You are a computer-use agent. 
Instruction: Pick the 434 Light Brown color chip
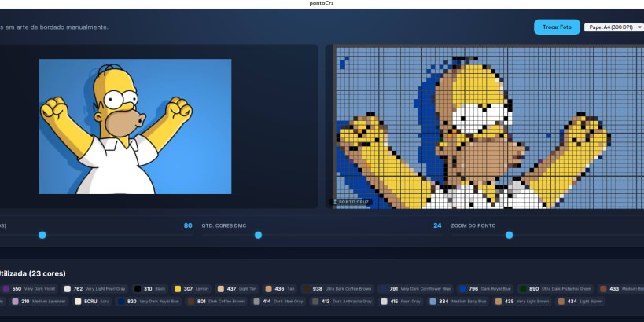tap(581, 301)
